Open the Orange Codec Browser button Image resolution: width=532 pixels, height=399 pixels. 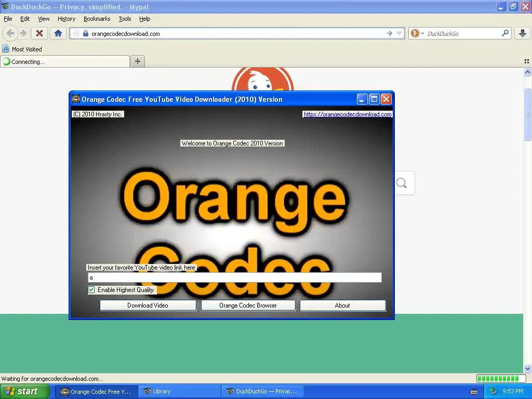point(248,305)
